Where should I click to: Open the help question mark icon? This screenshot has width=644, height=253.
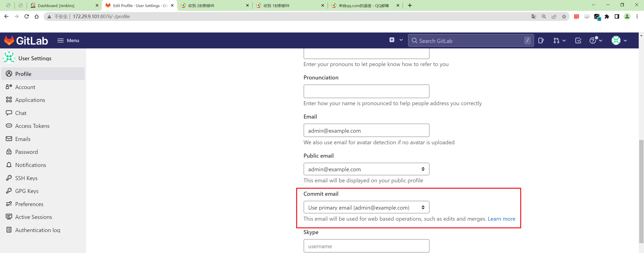tap(593, 40)
